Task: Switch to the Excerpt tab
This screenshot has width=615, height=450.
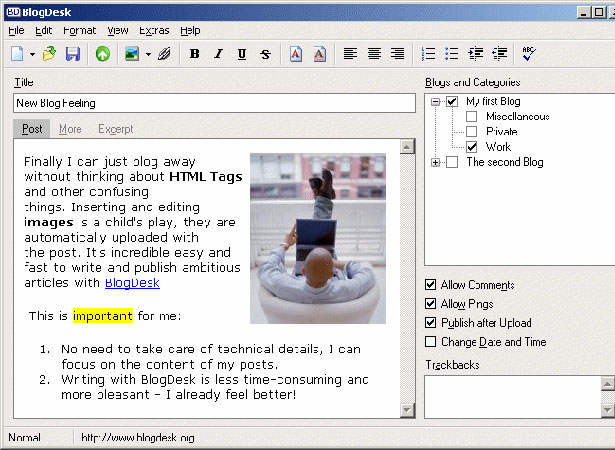Action: tap(116, 129)
